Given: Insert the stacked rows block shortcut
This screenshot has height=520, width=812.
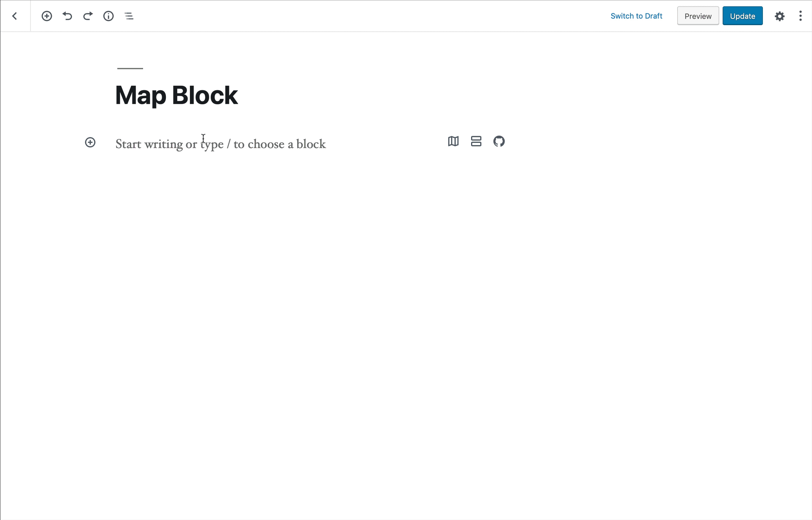Looking at the screenshot, I should tap(476, 141).
